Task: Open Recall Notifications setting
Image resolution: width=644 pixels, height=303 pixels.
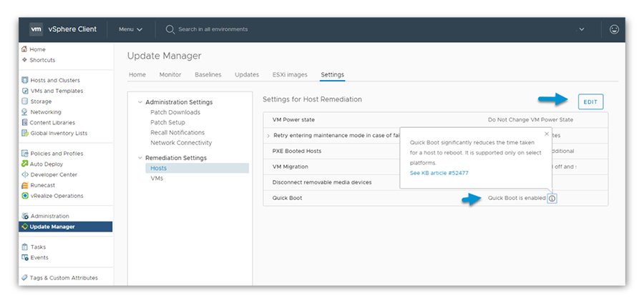Action: pos(177,133)
